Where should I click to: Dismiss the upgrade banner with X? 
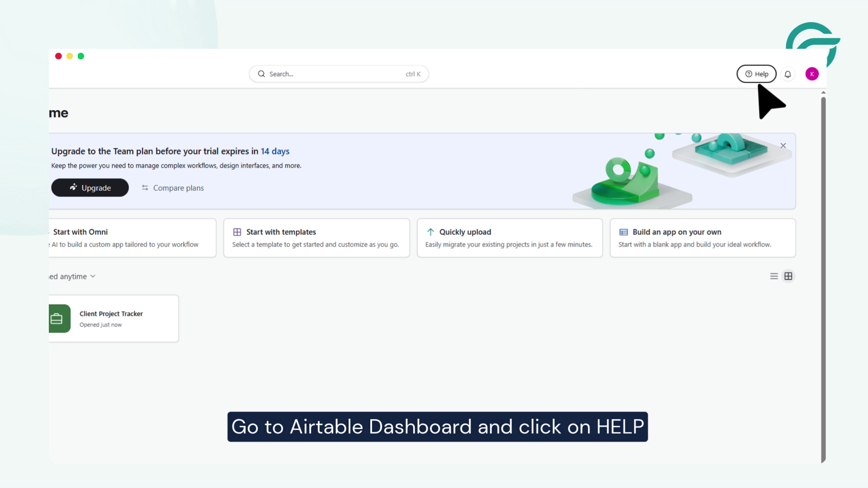[783, 145]
